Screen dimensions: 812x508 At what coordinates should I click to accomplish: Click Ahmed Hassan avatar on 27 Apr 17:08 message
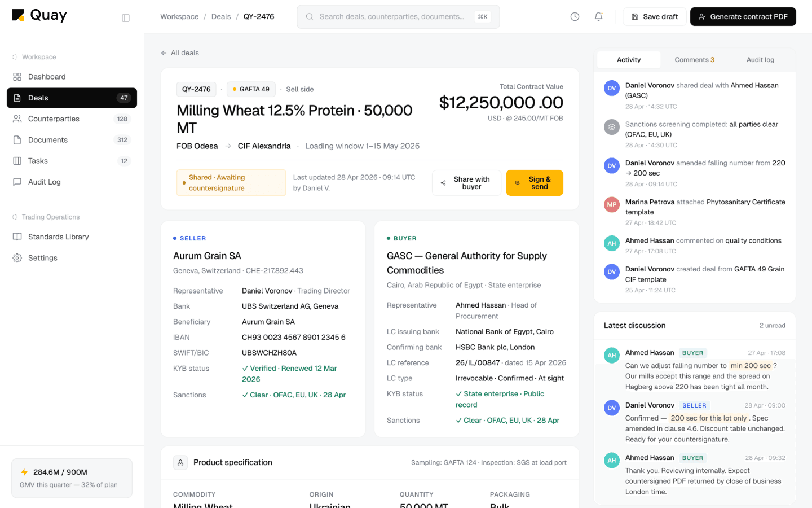[612, 355]
